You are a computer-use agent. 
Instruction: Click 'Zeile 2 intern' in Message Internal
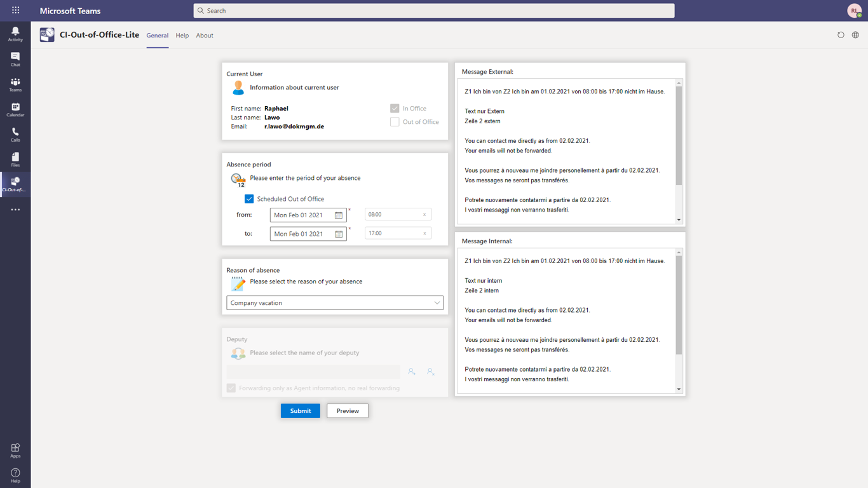pyautogui.click(x=482, y=291)
